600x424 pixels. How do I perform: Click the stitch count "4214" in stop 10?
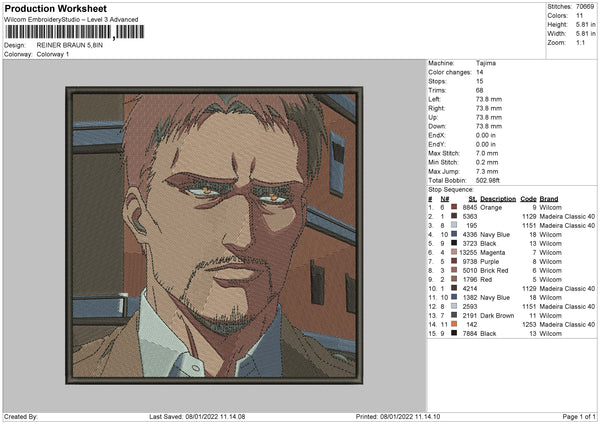click(470, 289)
